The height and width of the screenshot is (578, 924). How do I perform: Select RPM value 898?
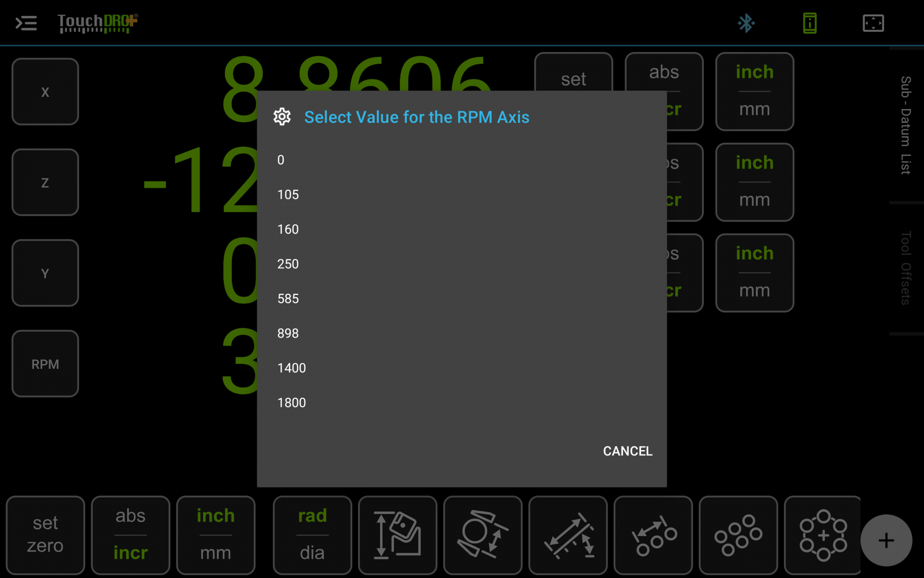pyautogui.click(x=462, y=333)
